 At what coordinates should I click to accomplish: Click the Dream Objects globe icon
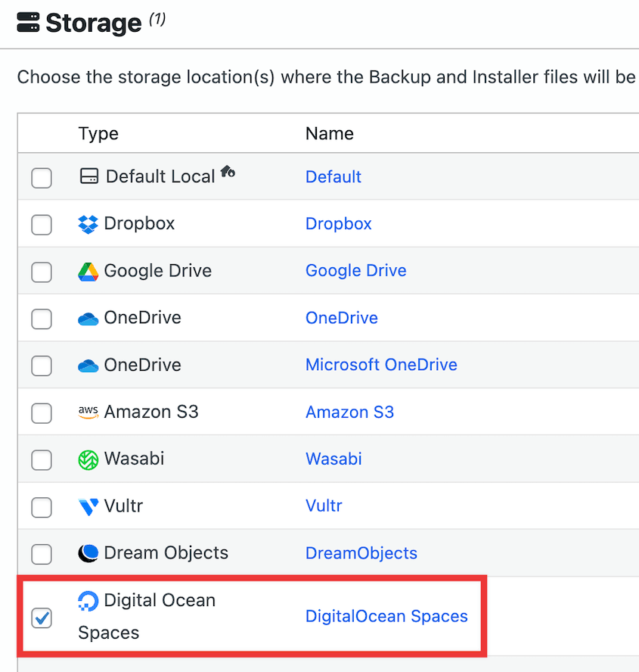[89, 553]
